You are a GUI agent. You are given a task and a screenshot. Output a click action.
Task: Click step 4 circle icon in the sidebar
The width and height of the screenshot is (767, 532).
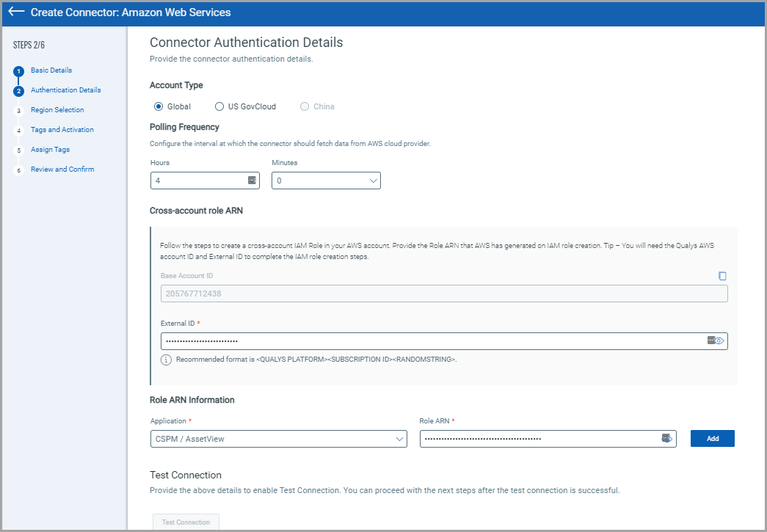19,131
